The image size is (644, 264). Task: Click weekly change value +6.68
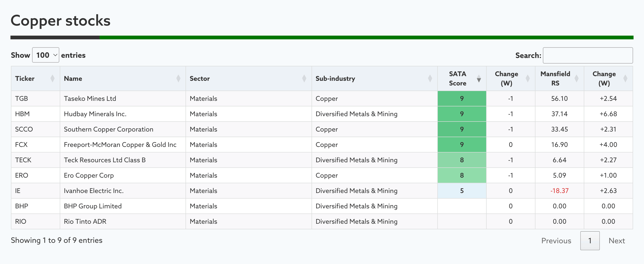point(608,114)
